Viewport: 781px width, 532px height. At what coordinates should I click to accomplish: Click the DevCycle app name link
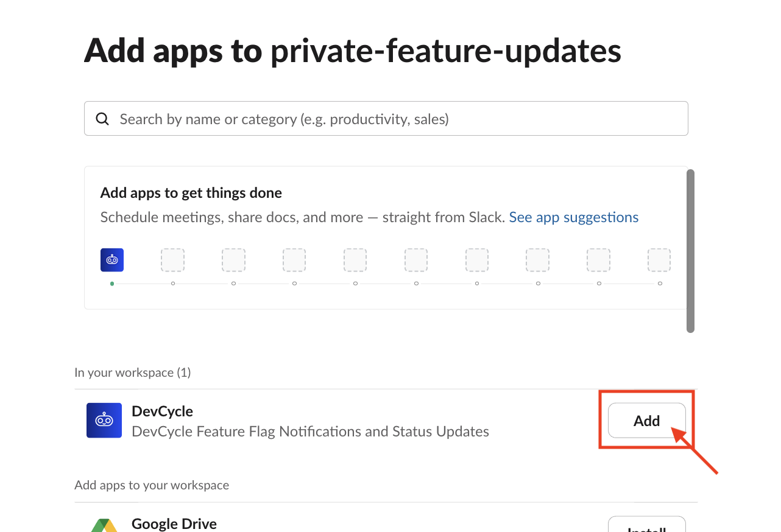162,411
